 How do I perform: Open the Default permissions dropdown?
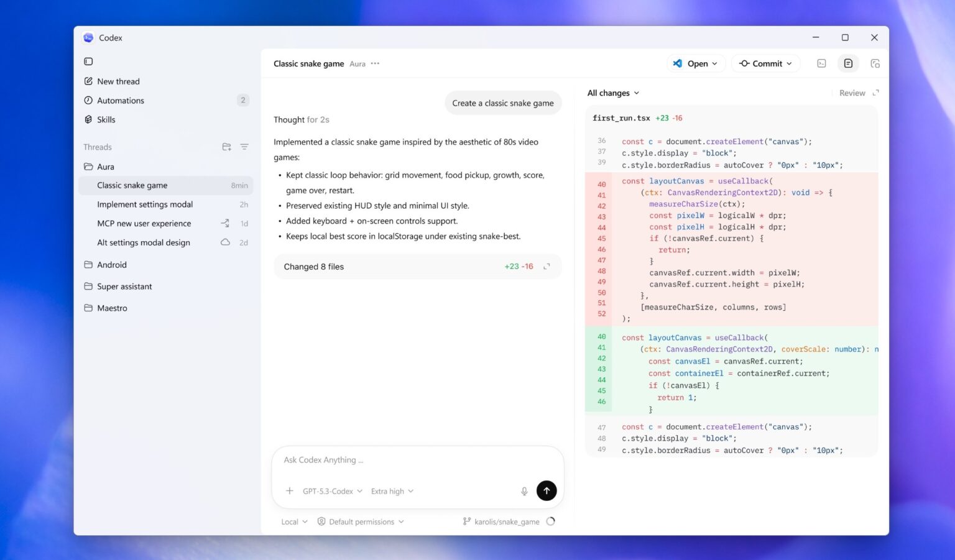pos(361,521)
